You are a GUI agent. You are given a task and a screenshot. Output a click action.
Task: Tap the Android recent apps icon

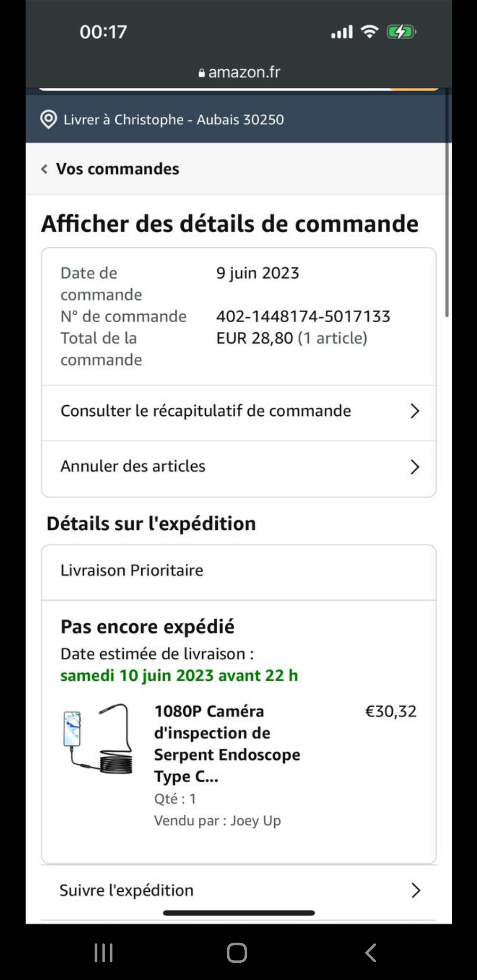(103, 953)
